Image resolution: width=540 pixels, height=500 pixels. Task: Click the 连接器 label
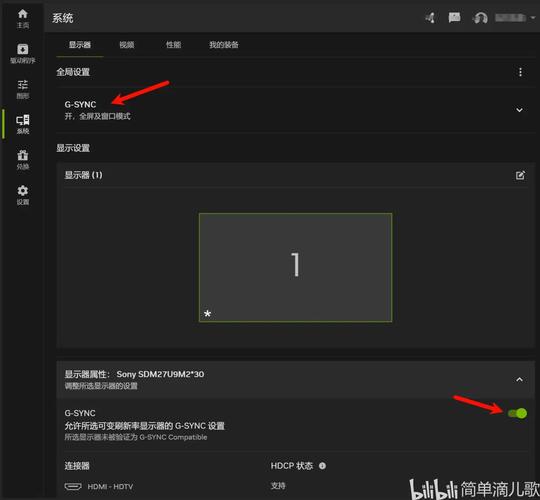pyautogui.click(x=77, y=466)
